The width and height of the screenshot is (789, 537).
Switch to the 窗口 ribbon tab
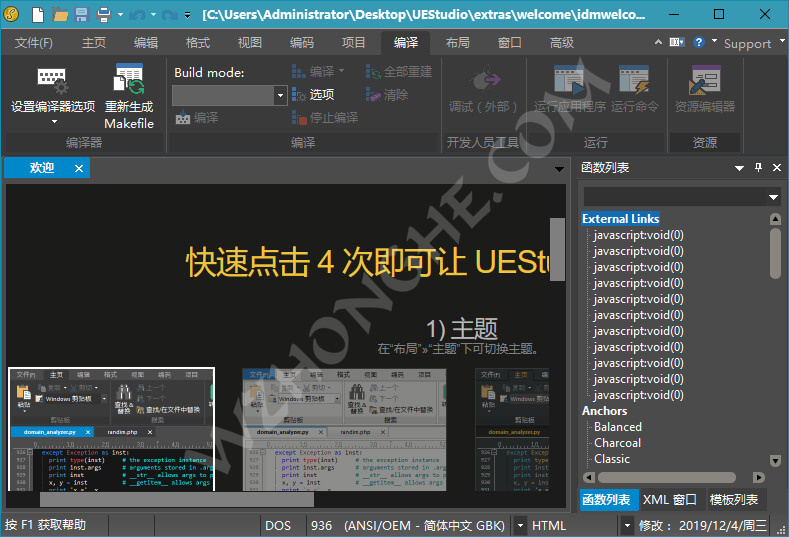[510, 43]
